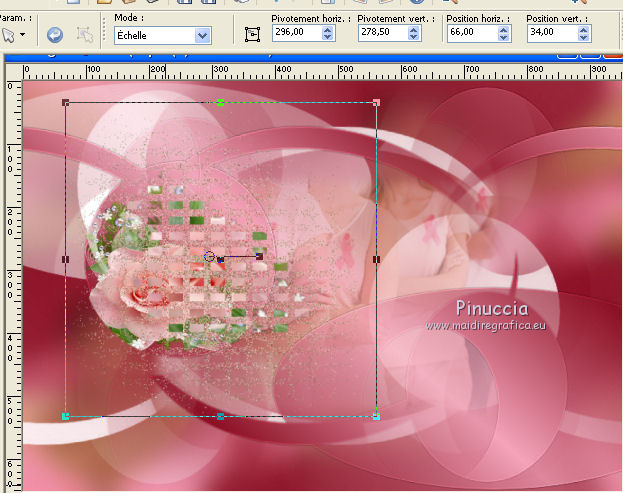Increase Position horiz. with up arrow
623x493 pixels.
pyautogui.click(x=503, y=30)
